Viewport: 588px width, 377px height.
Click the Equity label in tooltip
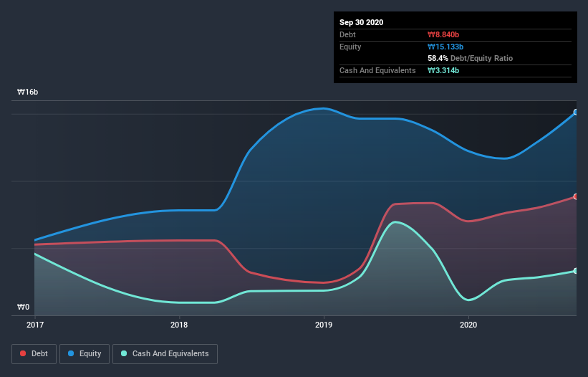(x=350, y=47)
